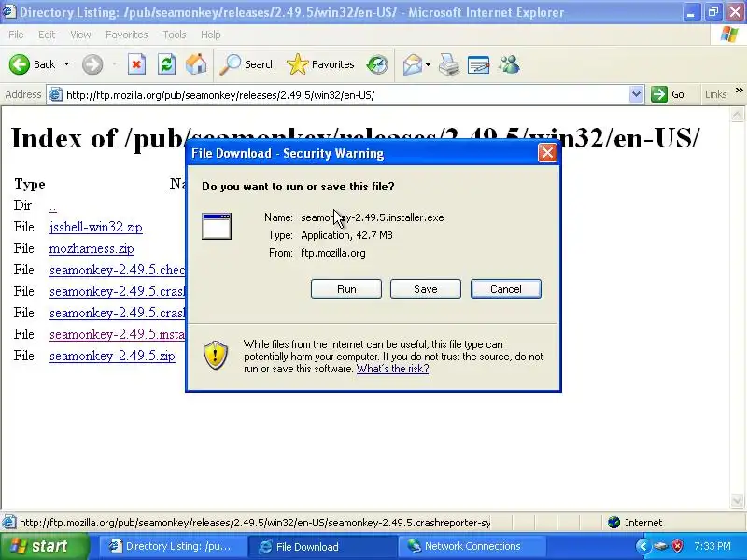
Task: Click the page icon in address bar
Action: tap(56, 94)
